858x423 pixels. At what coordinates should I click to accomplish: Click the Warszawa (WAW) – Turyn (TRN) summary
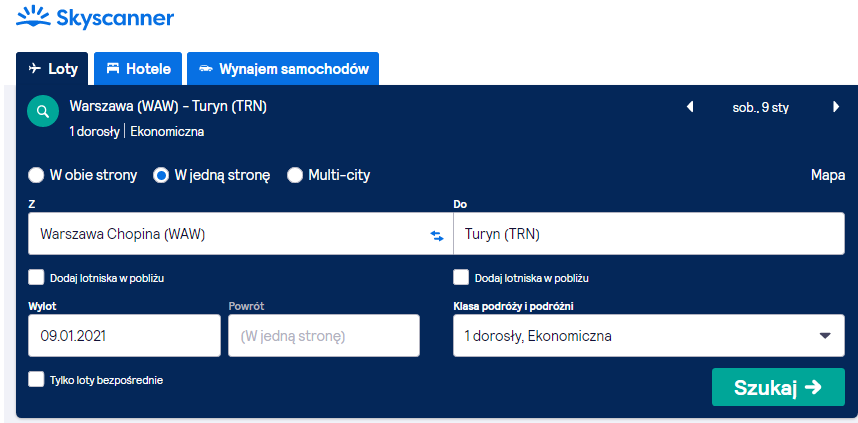click(x=168, y=106)
